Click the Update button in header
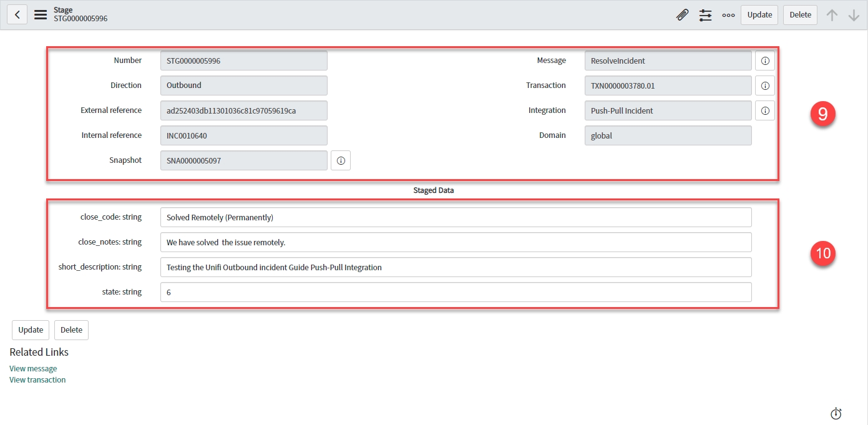The height and width of the screenshot is (425, 868). pyautogui.click(x=759, y=15)
